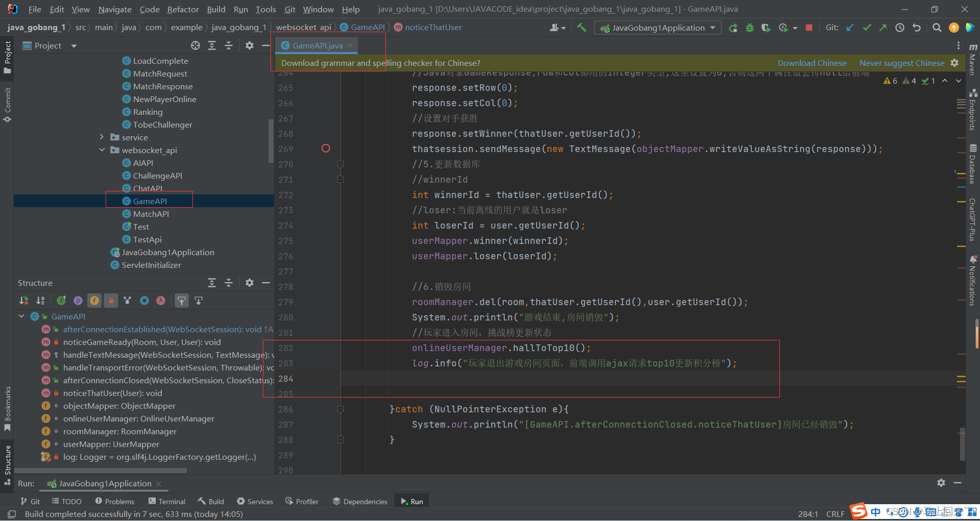
Task: Click the Run with Profiler clock icon
Action: (x=783, y=28)
